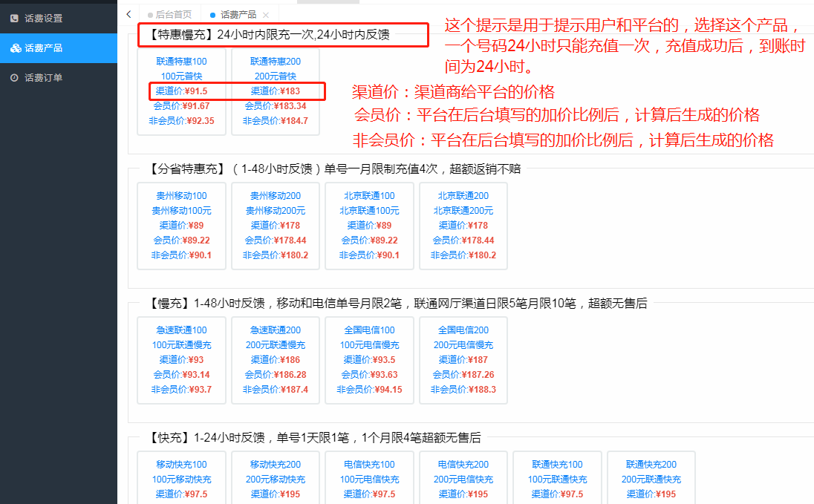
Task: Click the back arrow left of tabs
Action: point(128,15)
